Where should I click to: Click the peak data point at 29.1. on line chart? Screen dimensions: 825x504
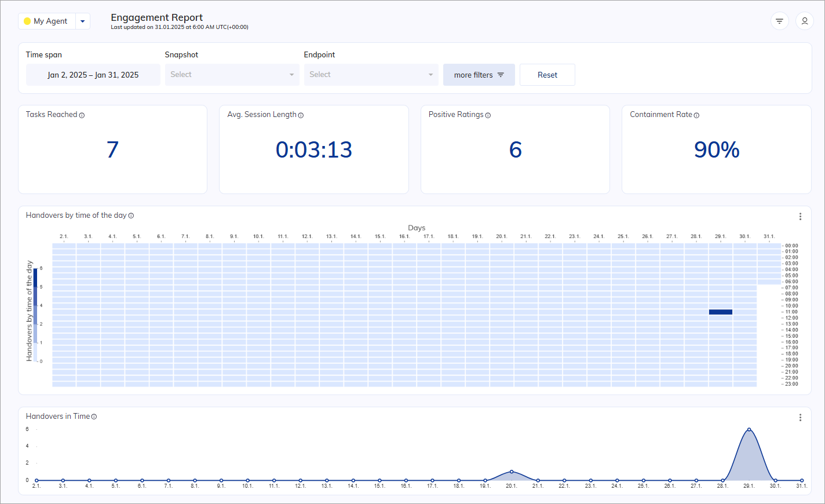749,430
